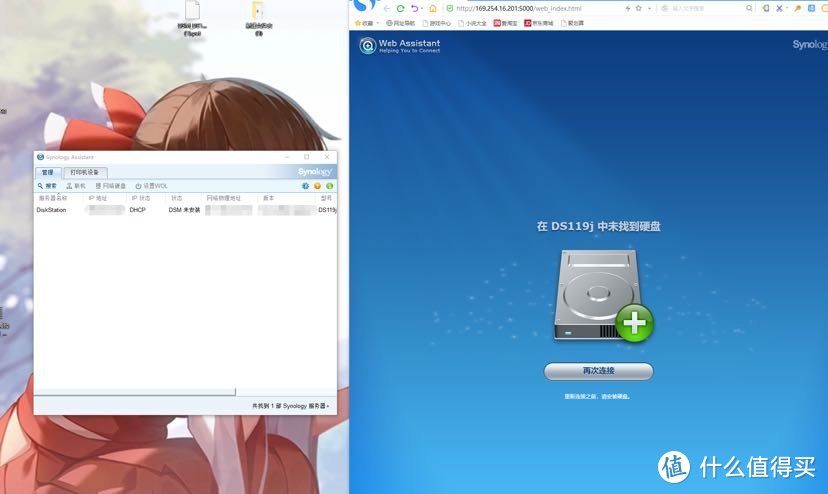
Task: Click the blue square icon right of the key icon
Action: (812, 8)
